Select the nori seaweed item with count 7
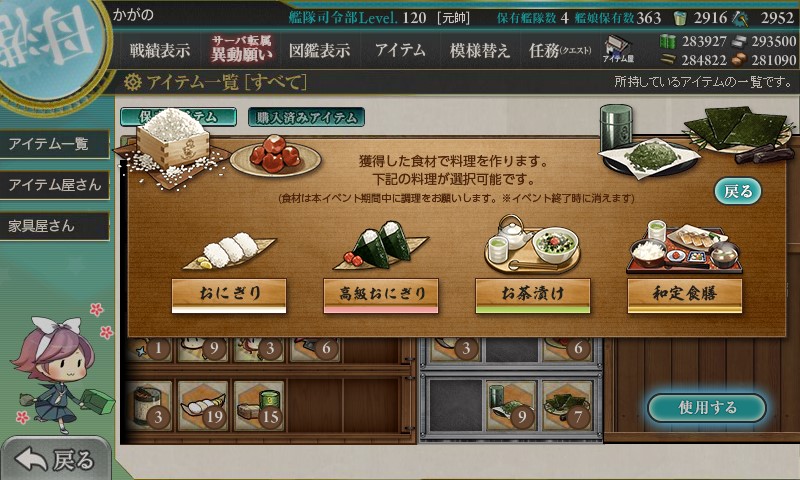This screenshot has height=480, width=800. [x=567, y=407]
